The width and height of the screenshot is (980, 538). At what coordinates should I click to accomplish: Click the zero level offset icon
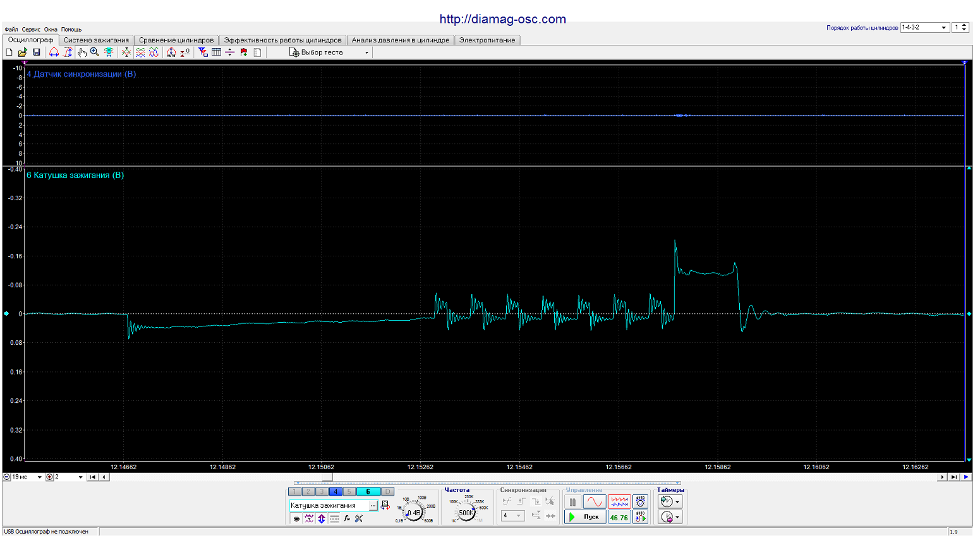(185, 52)
